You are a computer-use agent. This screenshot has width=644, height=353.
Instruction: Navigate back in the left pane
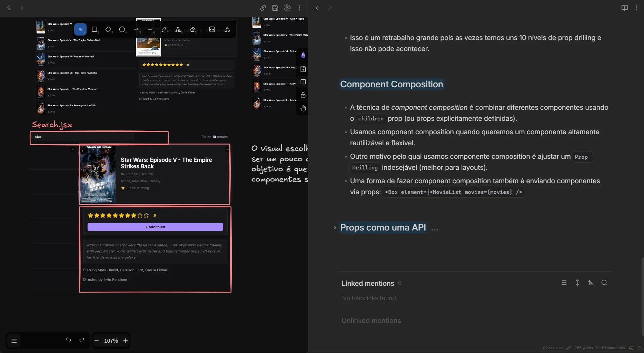pyautogui.click(x=9, y=8)
